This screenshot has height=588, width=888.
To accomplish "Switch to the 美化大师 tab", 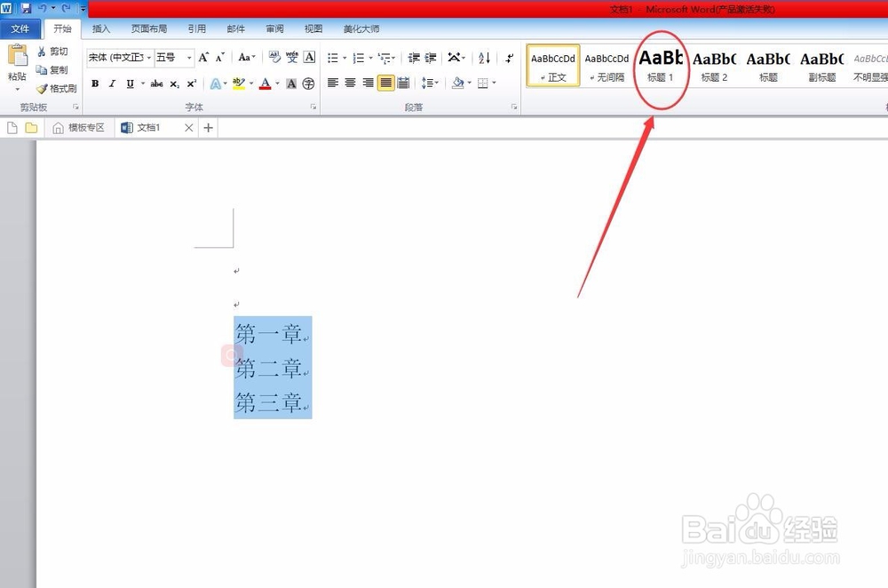I will pyautogui.click(x=361, y=29).
